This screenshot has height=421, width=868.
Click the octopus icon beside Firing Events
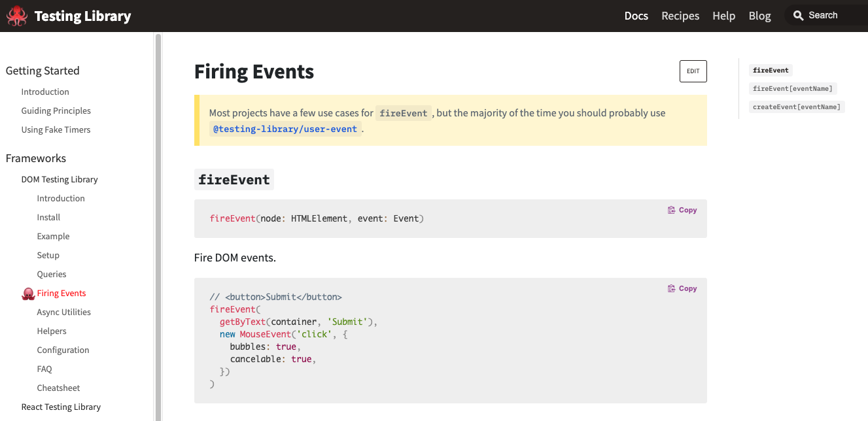[x=28, y=294]
